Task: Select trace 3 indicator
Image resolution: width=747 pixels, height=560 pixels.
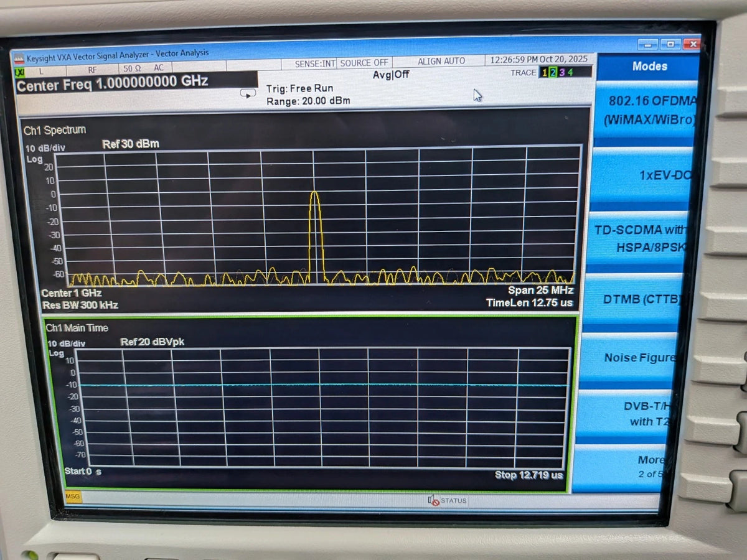Action: click(x=560, y=72)
